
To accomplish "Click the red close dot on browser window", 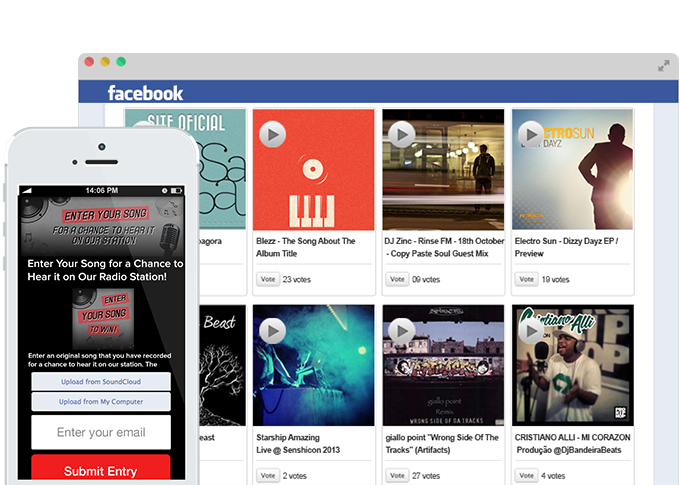I will pos(89,61).
